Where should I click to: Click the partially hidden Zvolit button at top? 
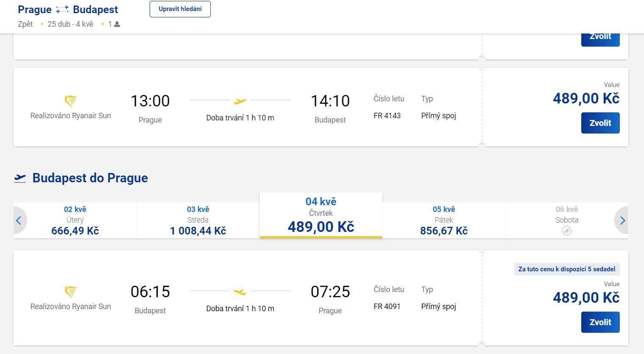[x=600, y=39]
